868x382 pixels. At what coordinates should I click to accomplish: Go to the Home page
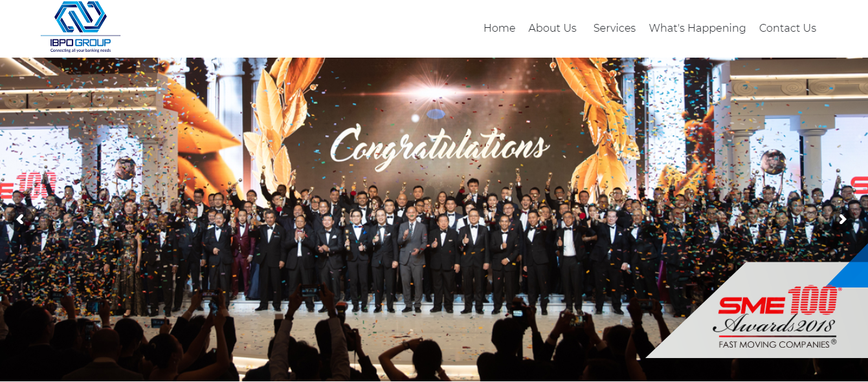499,28
